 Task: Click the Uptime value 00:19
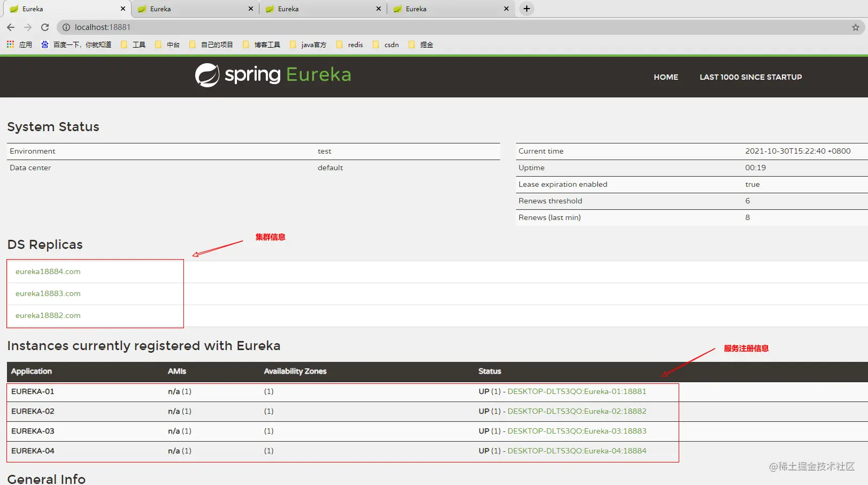(756, 168)
